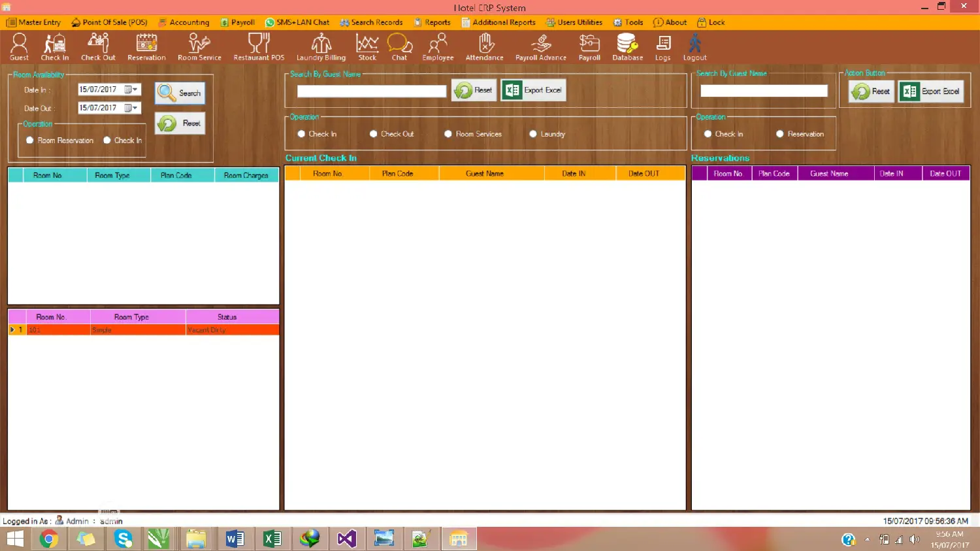Screen dimensions: 980x551
Task: Click Reset in Room Availability
Action: pos(180,123)
